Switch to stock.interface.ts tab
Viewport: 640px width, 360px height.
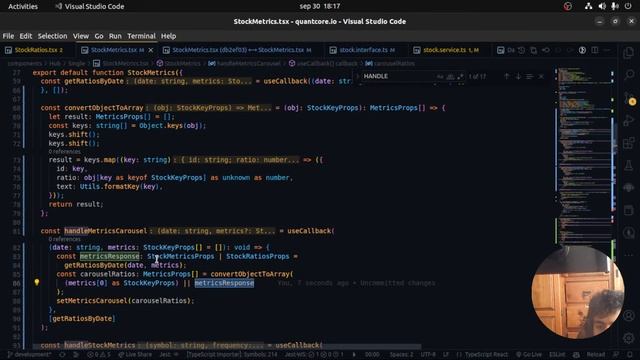coord(366,50)
